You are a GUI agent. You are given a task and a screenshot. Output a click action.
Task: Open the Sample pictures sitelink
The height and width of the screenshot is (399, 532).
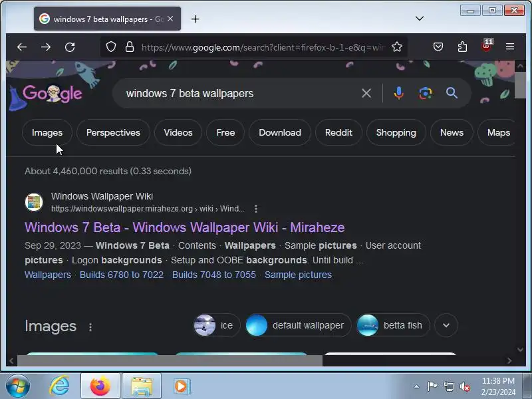click(298, 275)
